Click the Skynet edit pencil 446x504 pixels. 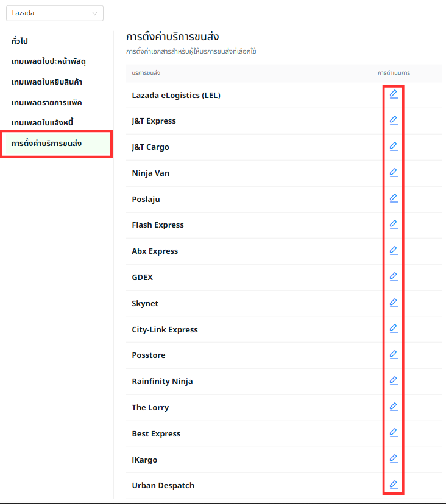pyautogui.click(x=394, y=303)
